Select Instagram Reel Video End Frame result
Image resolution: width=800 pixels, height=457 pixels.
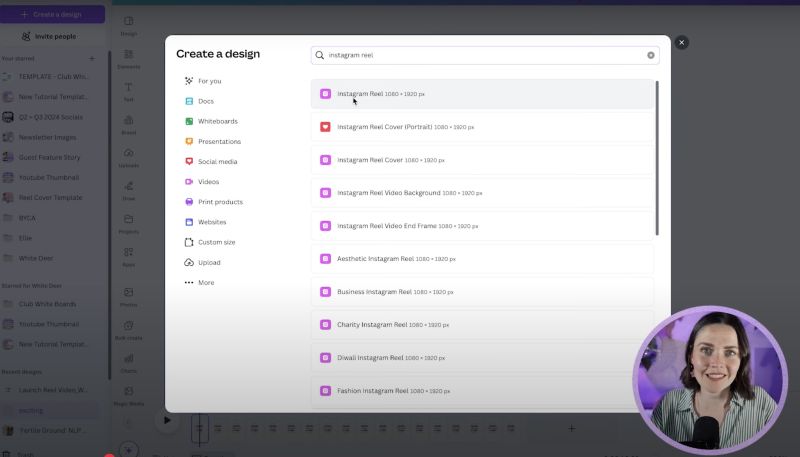click(x=482, y=226)
